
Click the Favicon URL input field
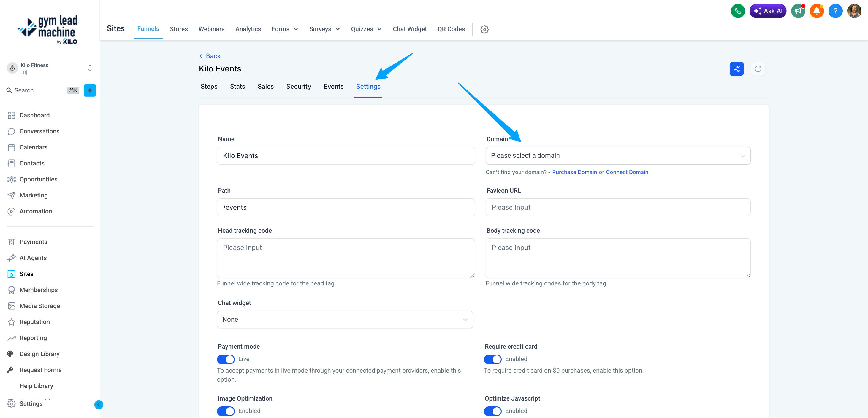618,207
